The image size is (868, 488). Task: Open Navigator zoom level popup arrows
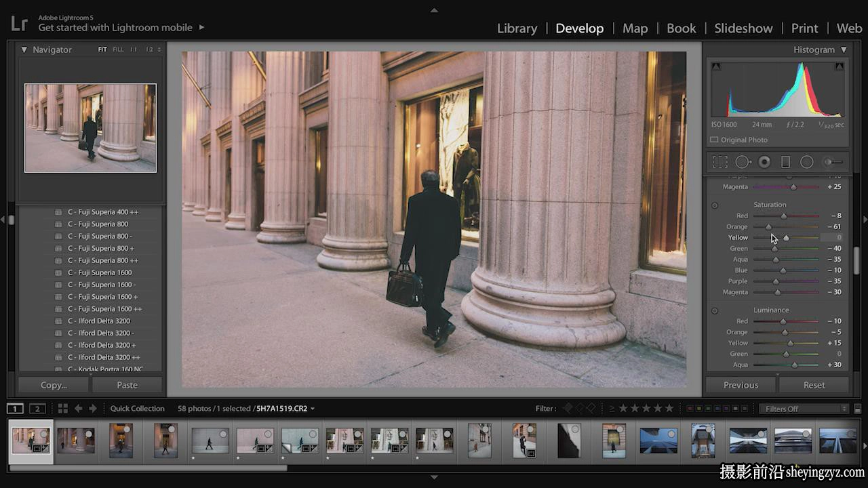click(x=159, y=49)
